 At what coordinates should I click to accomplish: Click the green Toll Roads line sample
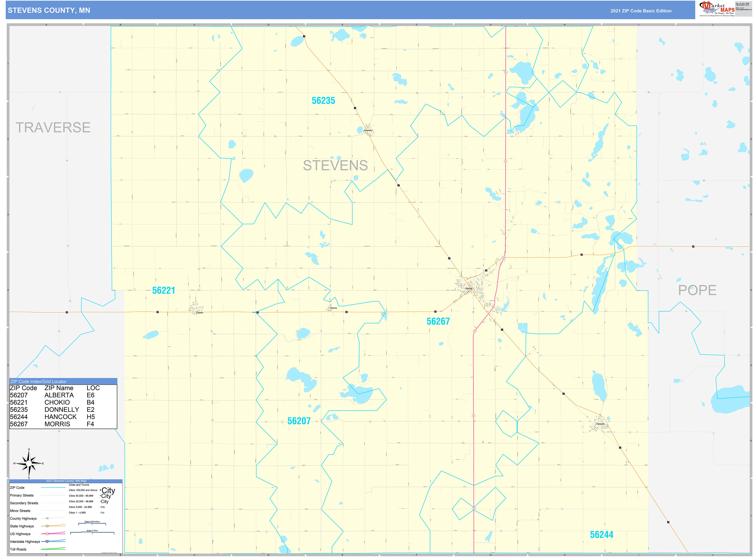coord(53,549)
